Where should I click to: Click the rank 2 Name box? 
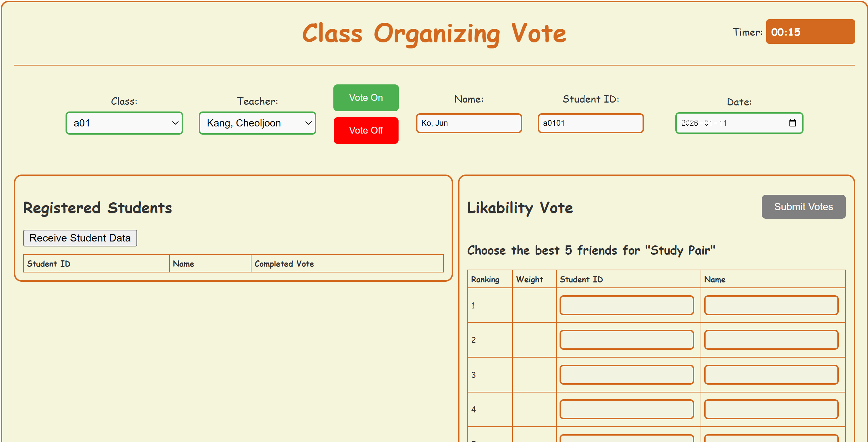[x=771, y=340]
